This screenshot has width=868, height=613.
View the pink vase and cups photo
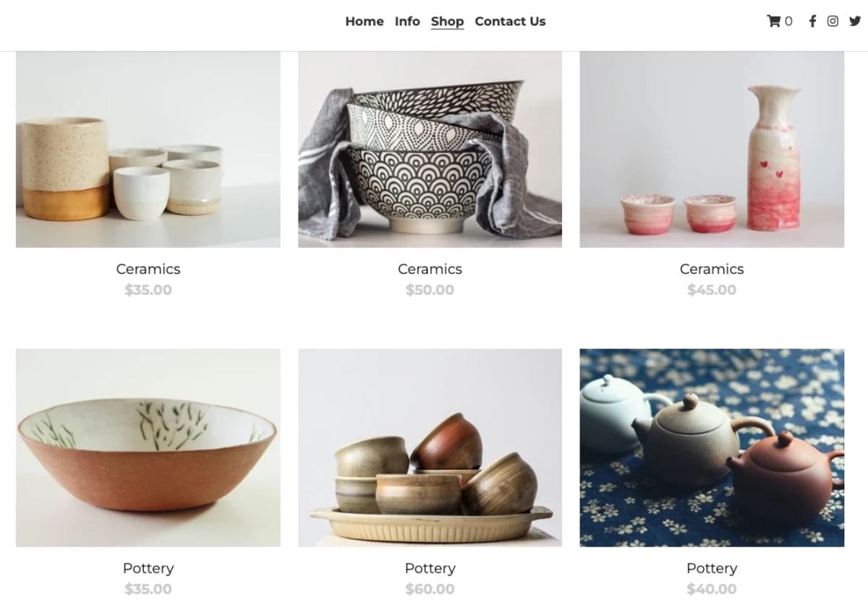pos(712,150)
